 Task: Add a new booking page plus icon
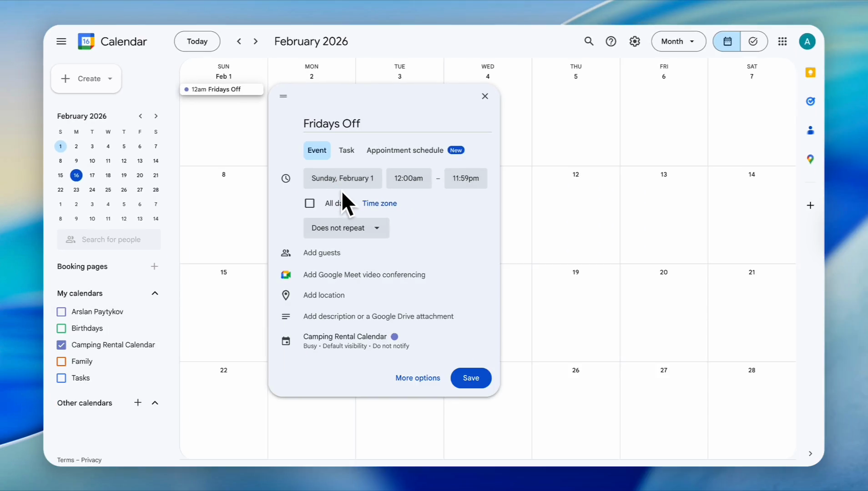point(155,266)
